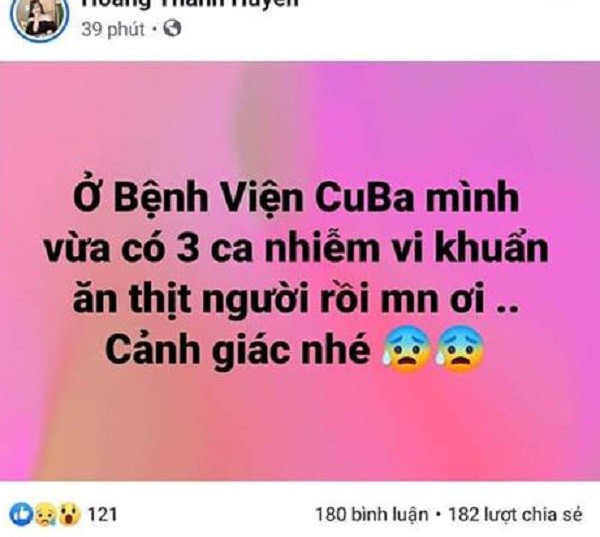This screenshot has width=600, height=537.
Task: Open Hoang Thanh Huyen's profile name
Action: coord(189,3)
